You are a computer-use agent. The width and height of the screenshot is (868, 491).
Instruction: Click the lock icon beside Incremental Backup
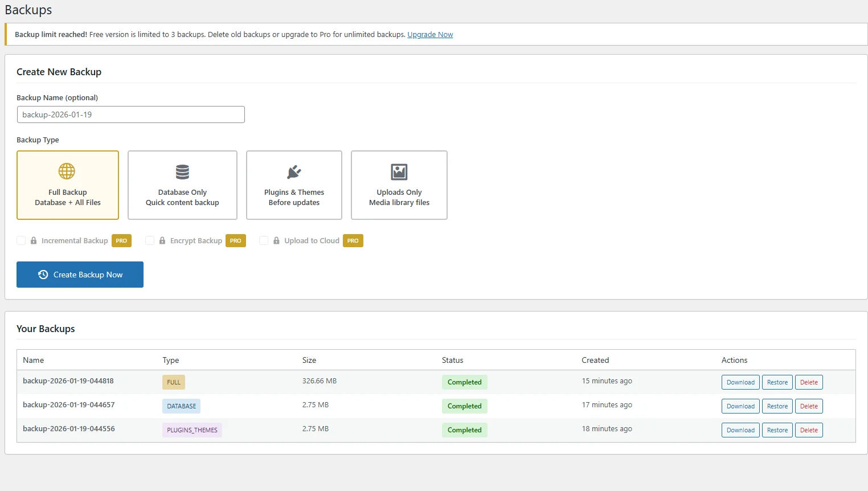pyautogui.click(x=33, y=240)
